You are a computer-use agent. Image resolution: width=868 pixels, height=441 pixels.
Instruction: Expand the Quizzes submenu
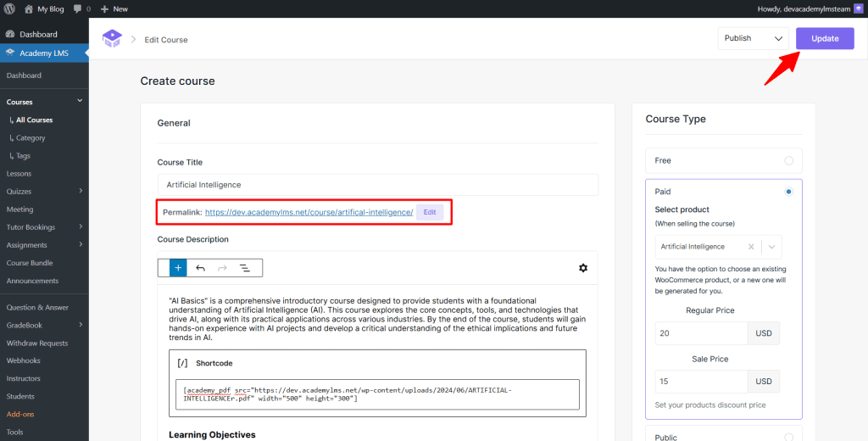point(81,192)
